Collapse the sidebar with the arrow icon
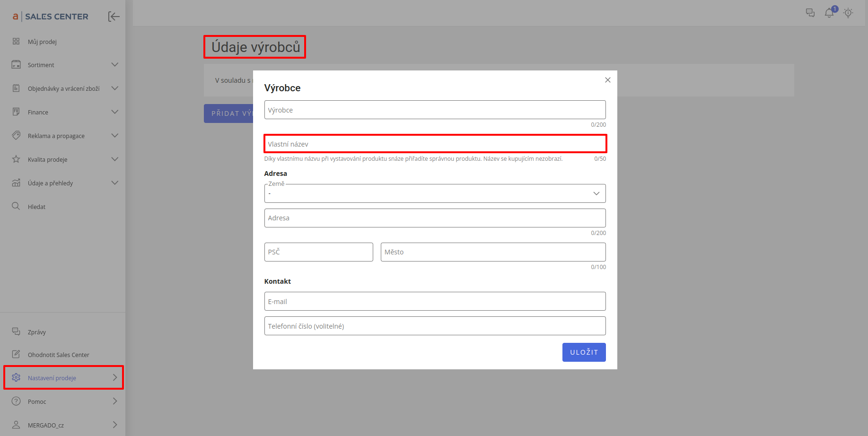The height and width of the screenshot is (436, 868). [114, 17]
